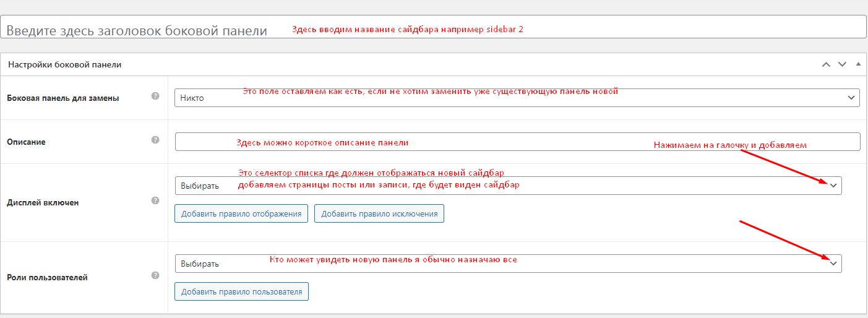The image size is (868, 318).
Task: Click help icon next to "Роли пользователей"
Action: (155, 275)
